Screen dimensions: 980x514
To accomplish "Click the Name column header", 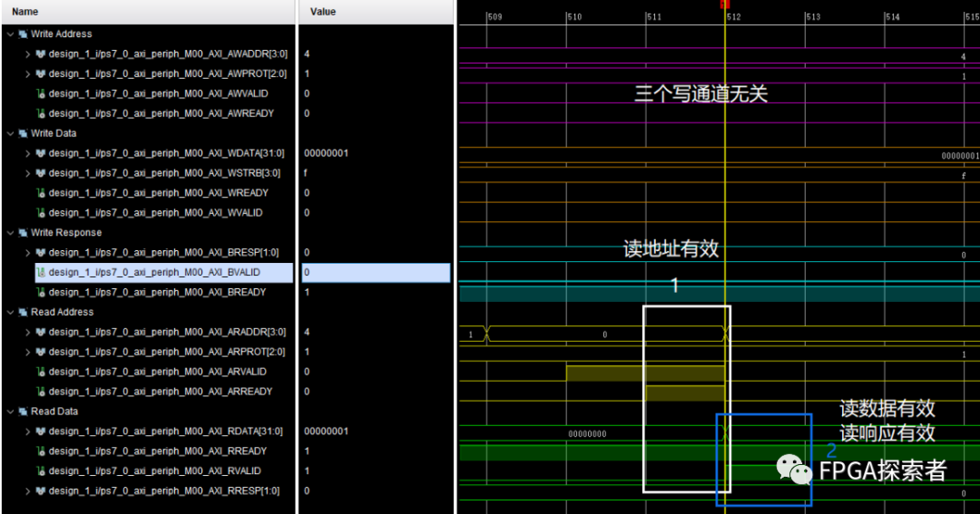I will (x=25, y=12).
